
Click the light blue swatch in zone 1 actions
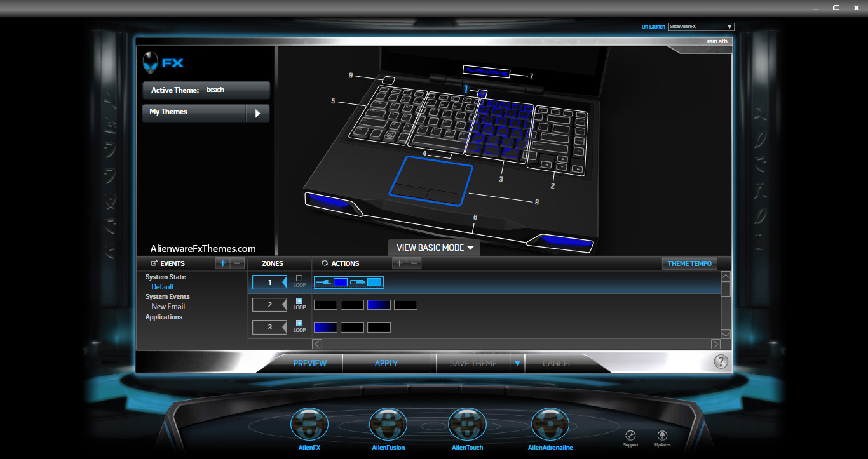[374, 282]
